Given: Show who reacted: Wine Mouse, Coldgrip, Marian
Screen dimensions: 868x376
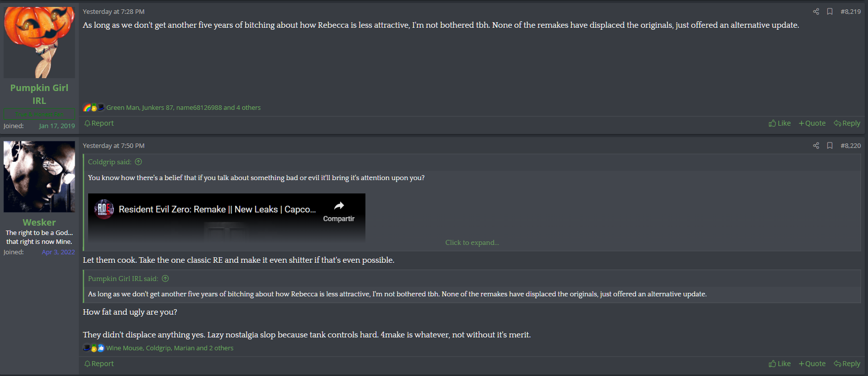Looking at the screenshot, I should coord(169,348).
